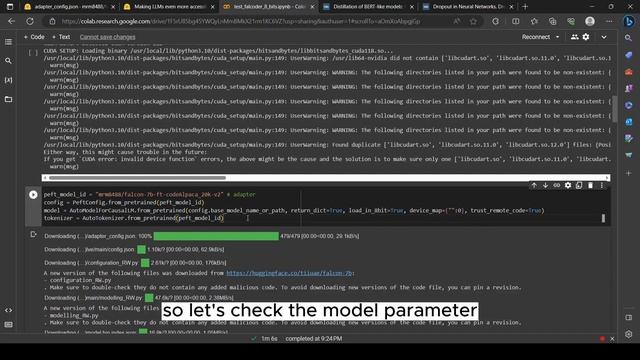Image resolution: width=640 pixels, height=360 pixels.
Task: Add a new Text cell
Action: pyautogui.click(x=61, y=37)
